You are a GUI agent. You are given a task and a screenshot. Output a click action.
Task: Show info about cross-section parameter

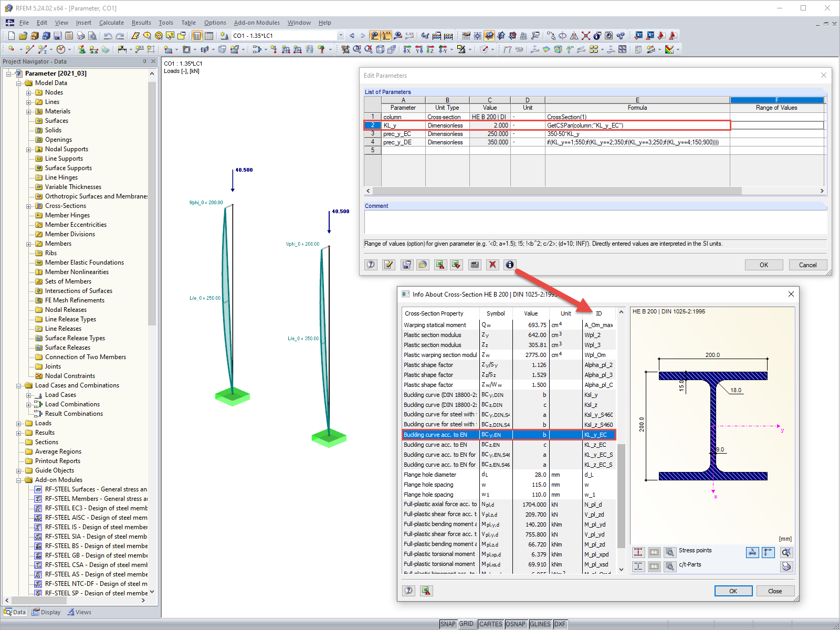[x=509, y=265]
